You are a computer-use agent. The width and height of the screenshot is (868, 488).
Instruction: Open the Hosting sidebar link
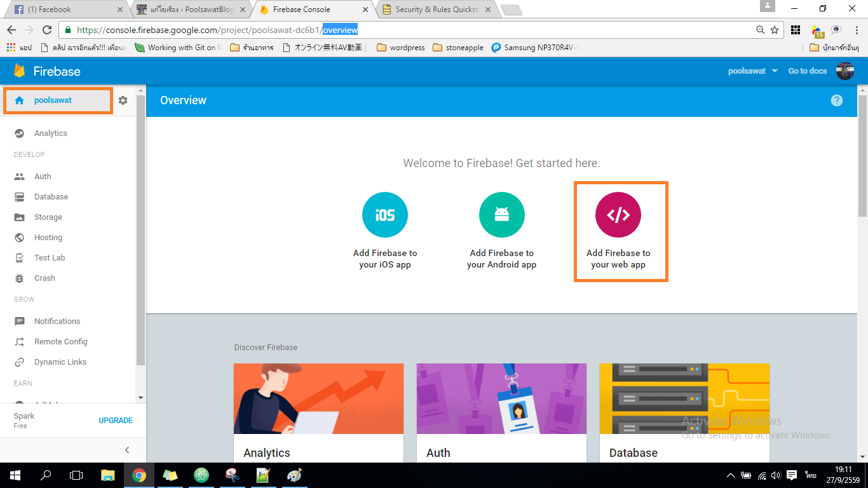48,238
